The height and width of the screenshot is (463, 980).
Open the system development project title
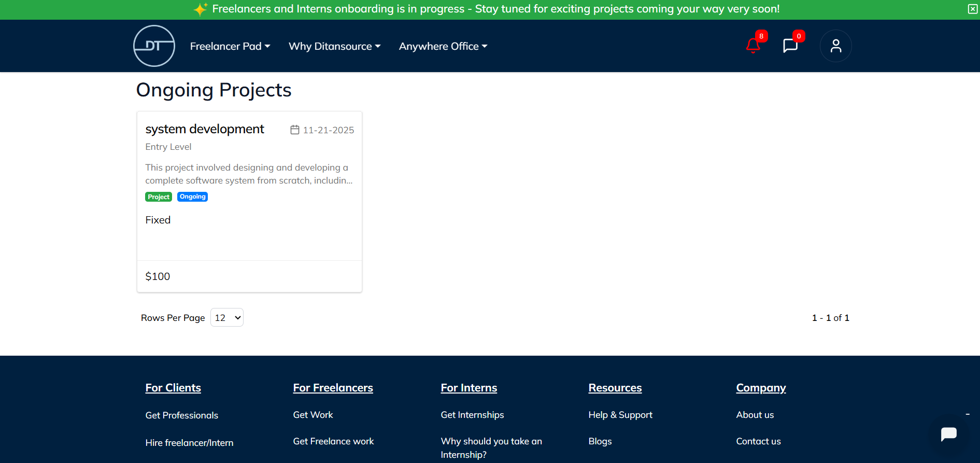(205, 129)
